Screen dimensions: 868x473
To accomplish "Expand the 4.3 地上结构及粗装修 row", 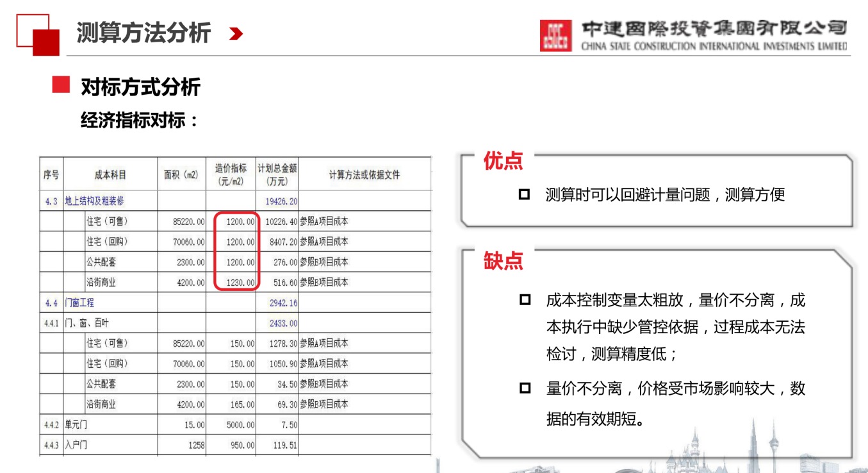I will tap(94, 201).
